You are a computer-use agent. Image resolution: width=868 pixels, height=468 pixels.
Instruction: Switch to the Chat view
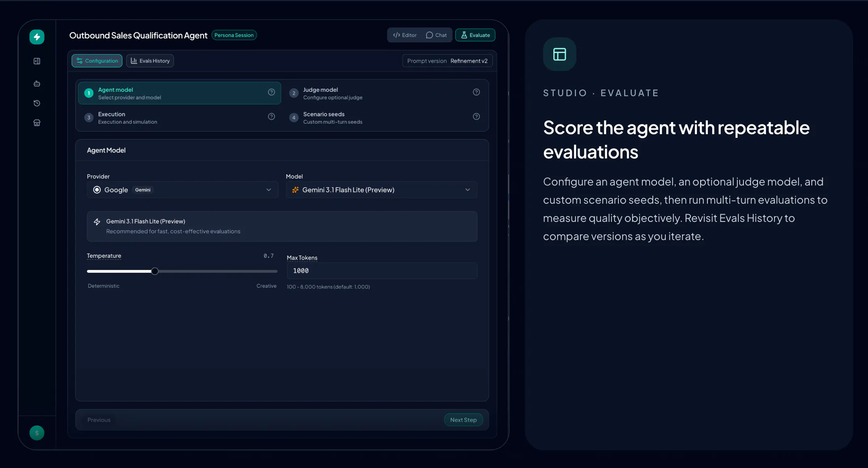click(x=436, y=35)
